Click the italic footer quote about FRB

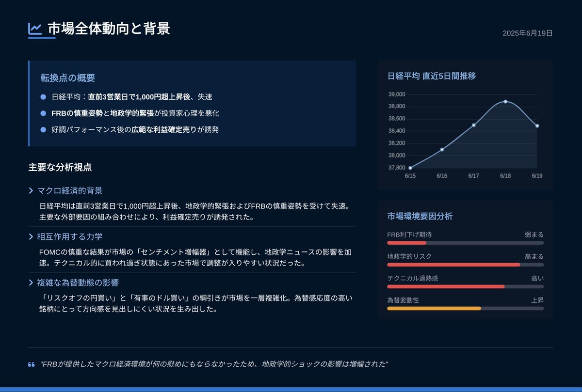coord(214,364)
